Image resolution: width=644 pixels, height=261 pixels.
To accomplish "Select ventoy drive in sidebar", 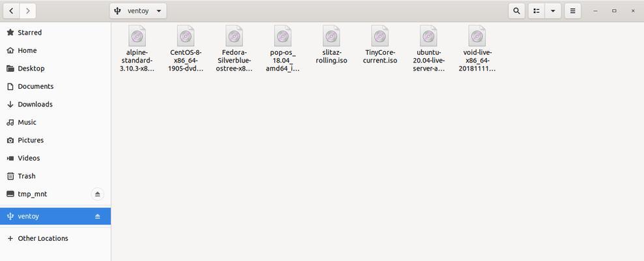I will 55,216.
